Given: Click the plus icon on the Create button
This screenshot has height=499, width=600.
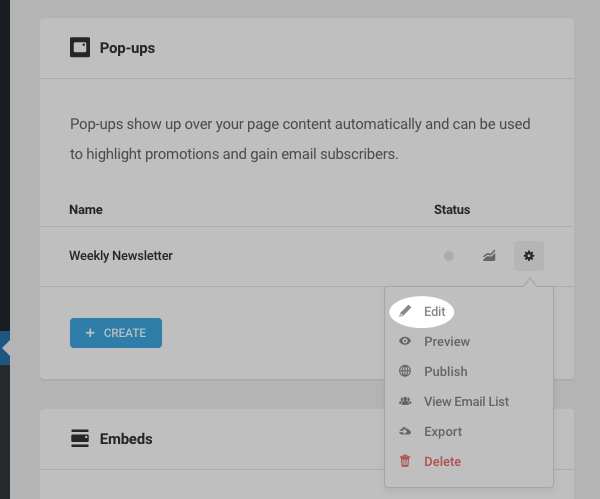Looking at the screenshot, I should [x=90, y=333].
